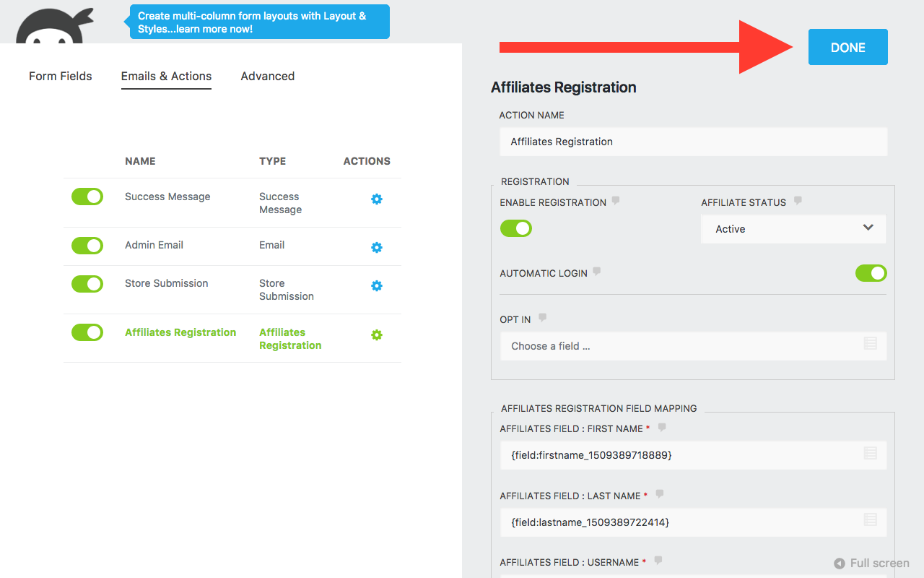Click the Action Name input field

tap(694, 142)
